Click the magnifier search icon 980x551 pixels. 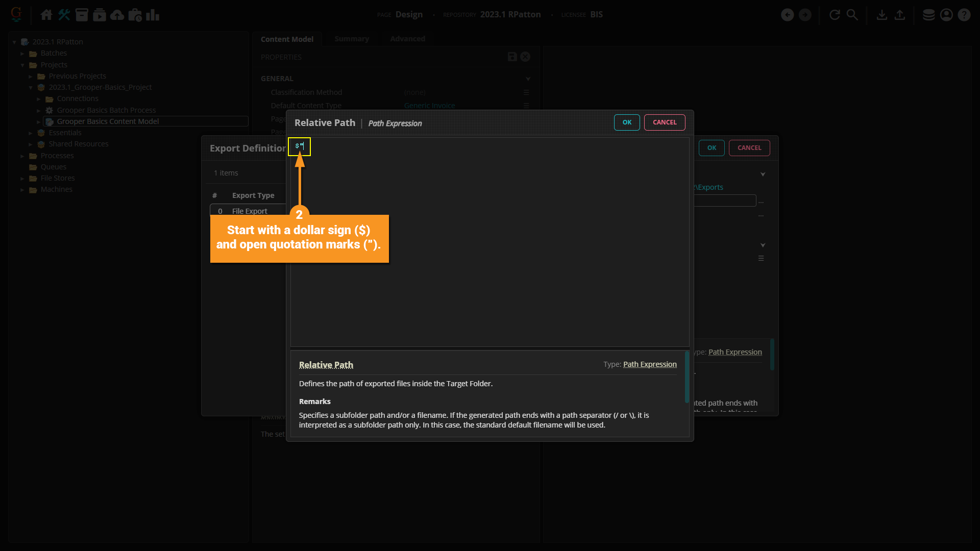pyautogui.click(x=852, y=15)
